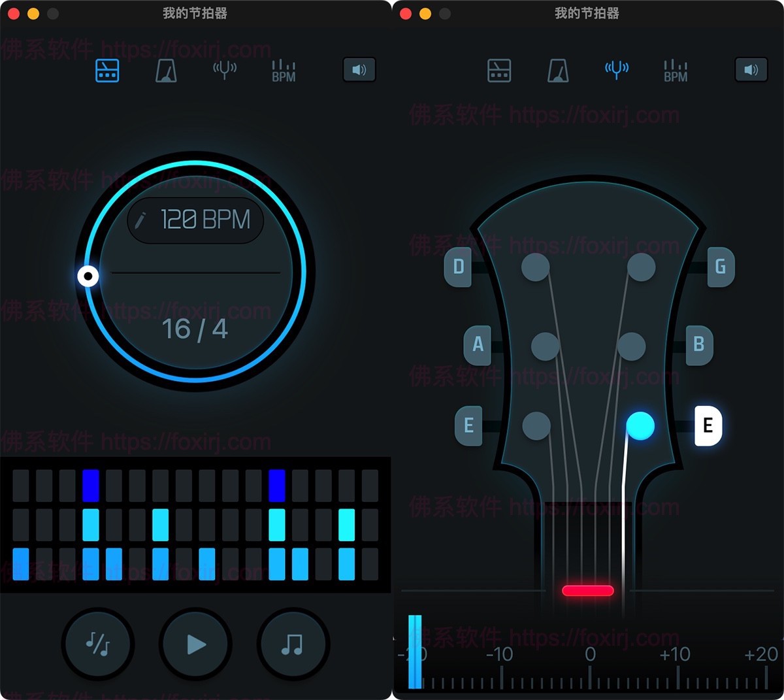This screenshot has width=784, height=700.
Task: Select the B string tuning peg label
Action: point(699,344)
